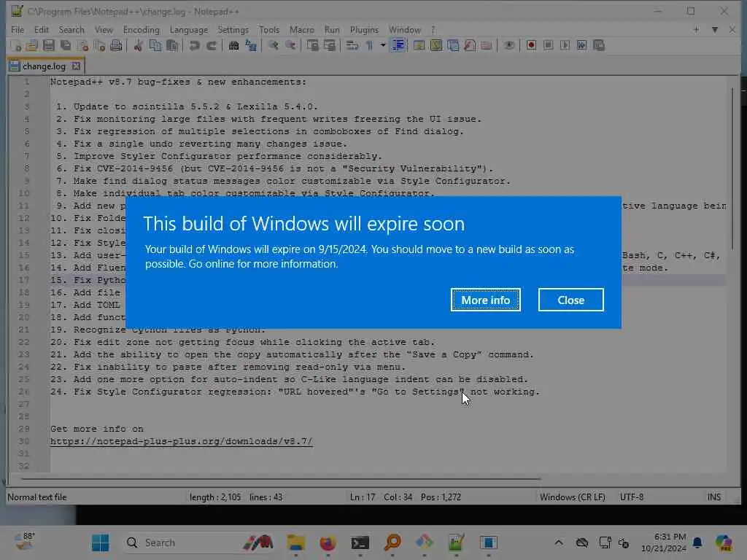Open the Document Map panel icon
Viewport: 747px width, 560px height.
(x=436, y=46)
